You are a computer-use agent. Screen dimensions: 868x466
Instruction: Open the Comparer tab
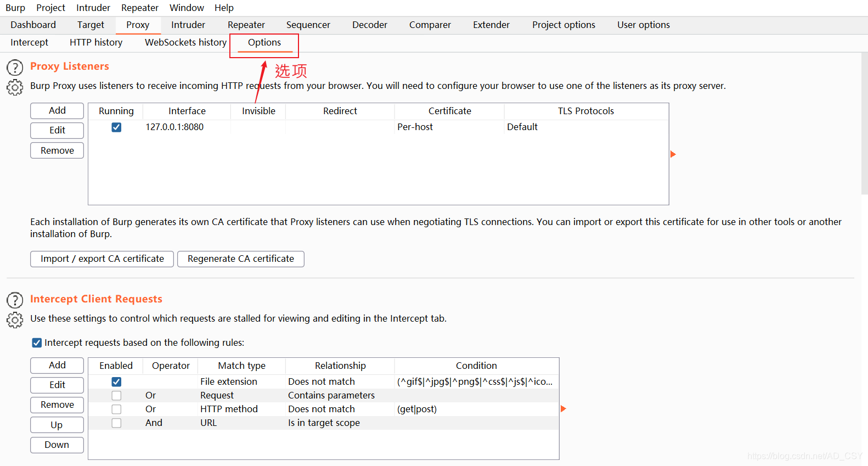click(430, 25)
